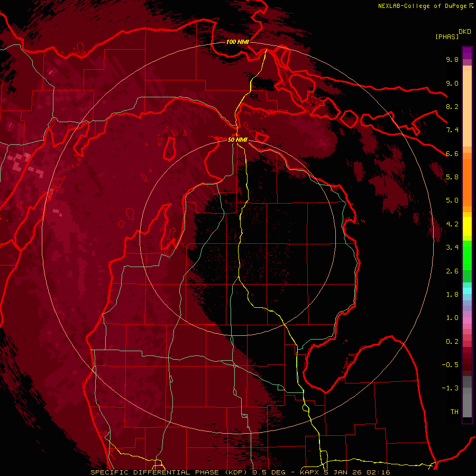Pick the pink band in the color bar
Image resolution: width=476 pixels, height=476 pixels.
coord(467,321)
